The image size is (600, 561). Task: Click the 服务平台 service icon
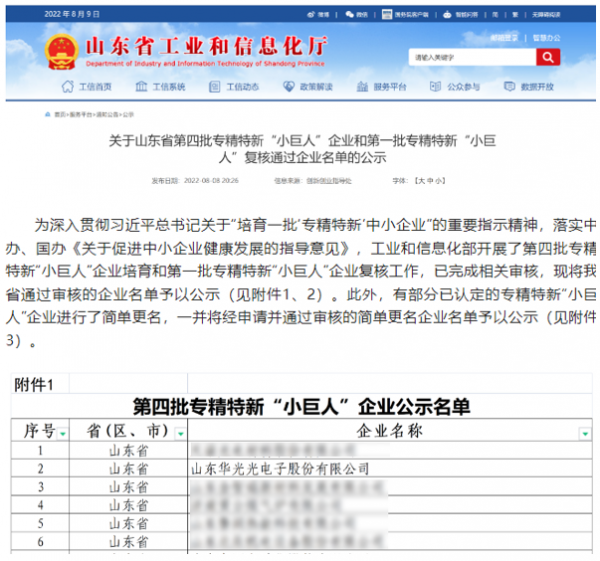[x=361, y=87]
